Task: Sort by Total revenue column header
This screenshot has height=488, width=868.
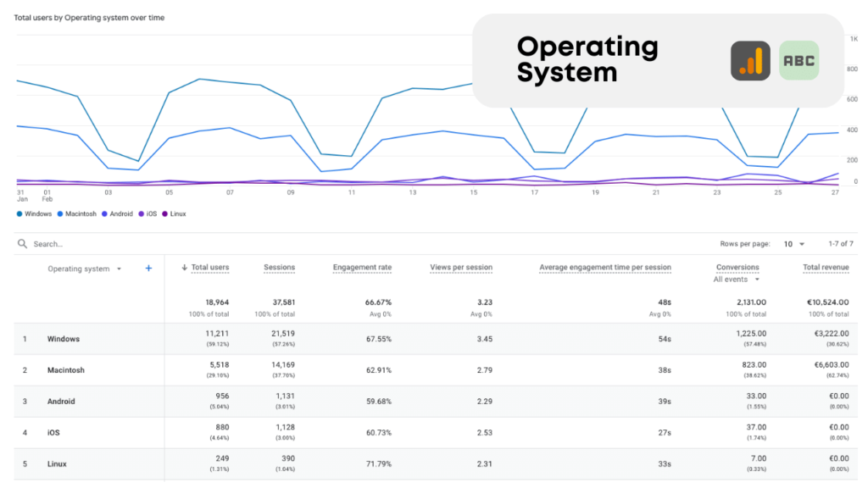Action: click(x=826, y=268)
